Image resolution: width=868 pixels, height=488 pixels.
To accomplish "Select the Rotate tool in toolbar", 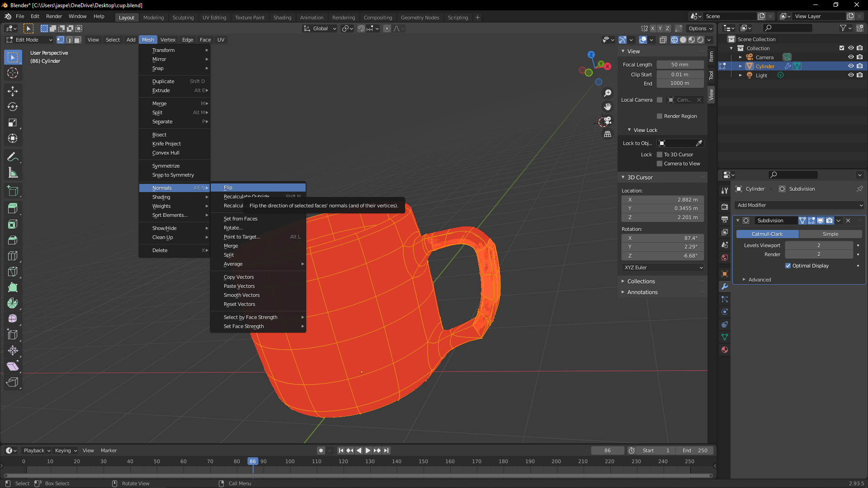I will [x=13, y=107].
